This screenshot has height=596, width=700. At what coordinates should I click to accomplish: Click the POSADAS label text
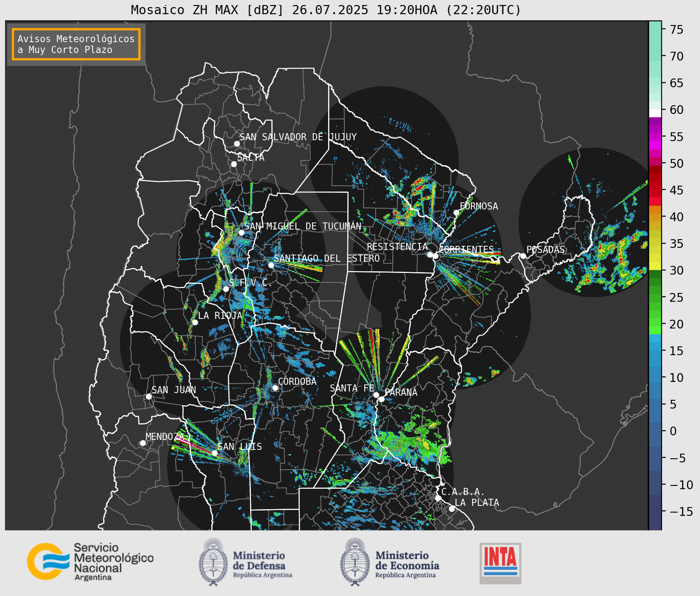(x=546, y=250)
